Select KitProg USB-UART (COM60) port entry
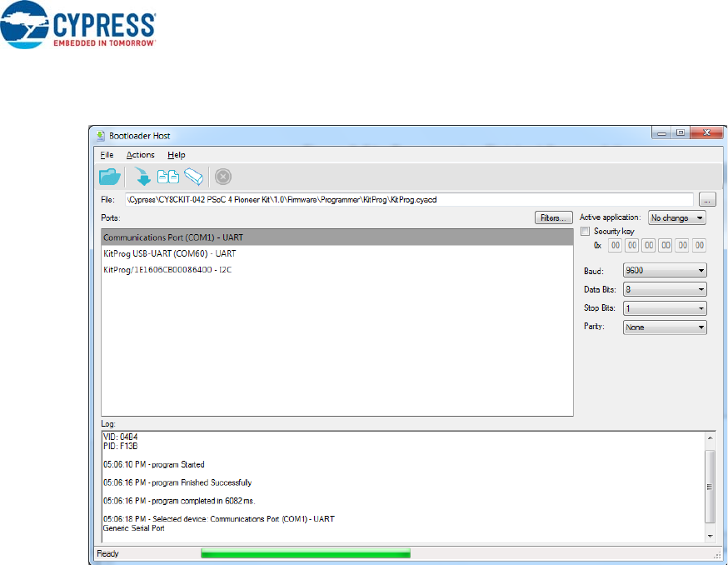This screenshot has height=565, width=728. tap(169, 253)
